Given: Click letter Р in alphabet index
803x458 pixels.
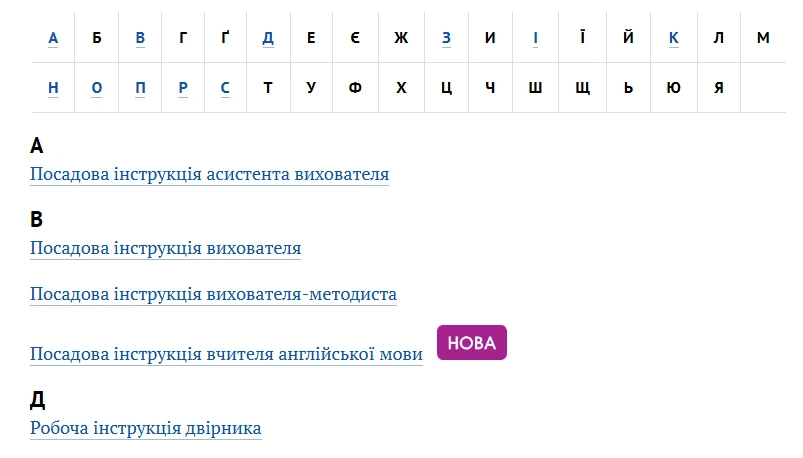Looking at the screenshot, I should click(x=183, y=87).
